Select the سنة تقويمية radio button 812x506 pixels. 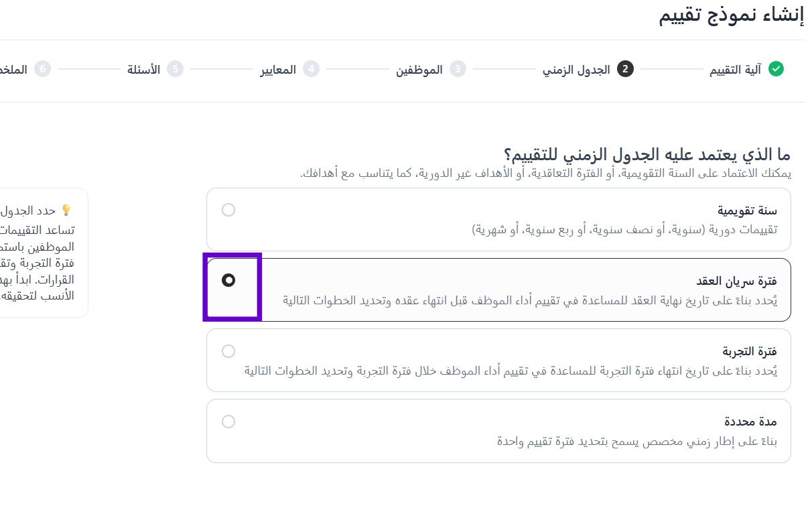tap(228, 210)
